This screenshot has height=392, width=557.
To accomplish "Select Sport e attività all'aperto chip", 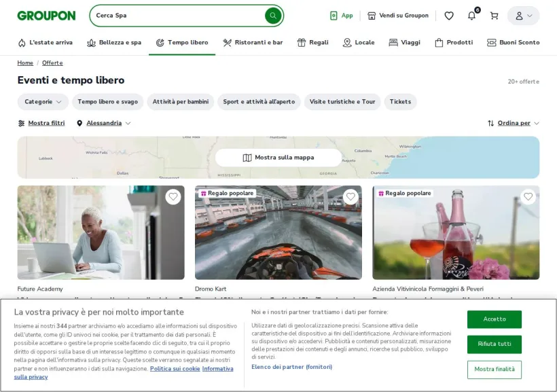I will pyautogui.click(x=259, y=102).
